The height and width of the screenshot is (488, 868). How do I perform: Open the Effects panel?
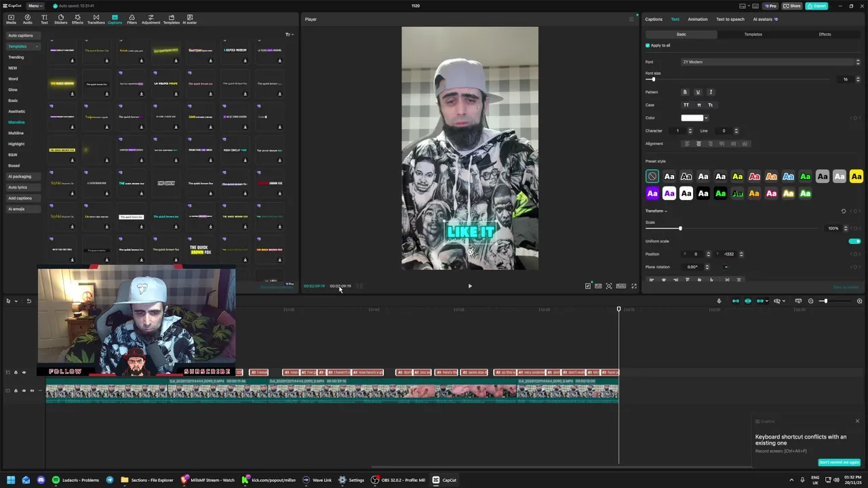tap(77, 19)
